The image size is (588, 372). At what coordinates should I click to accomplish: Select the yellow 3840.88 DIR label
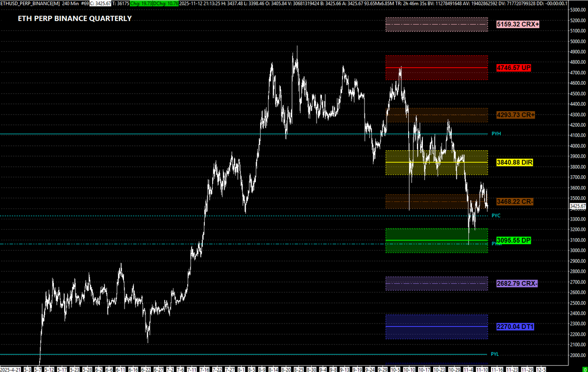click(514, 162)
